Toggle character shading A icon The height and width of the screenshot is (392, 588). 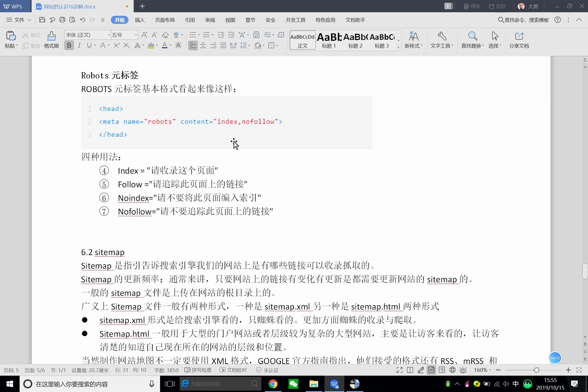pos(178,45)
